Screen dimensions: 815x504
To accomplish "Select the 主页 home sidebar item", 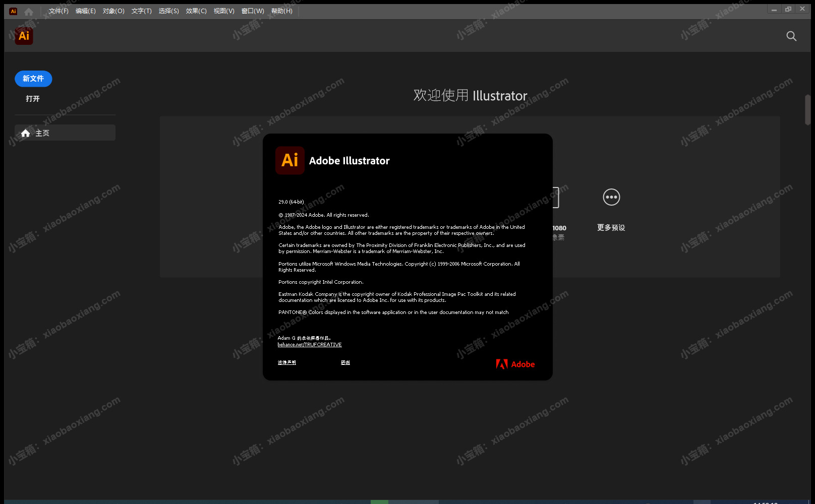I will point(65,133).
